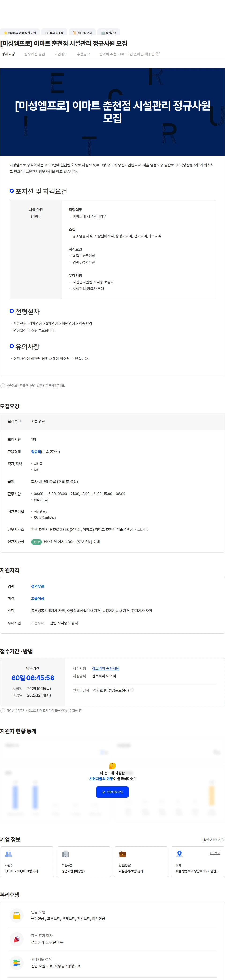Click the star icon on 3686명 찜한 기업 tag
Image resolution: width=225 pixels, height=980 pixels.
(x=6, y=33)
